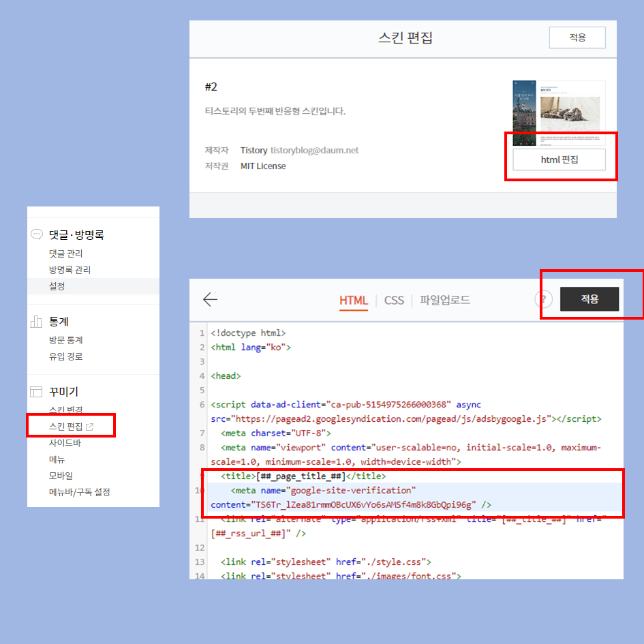Click the Tistory author name
644x644 pixels.
pos(254,151)
